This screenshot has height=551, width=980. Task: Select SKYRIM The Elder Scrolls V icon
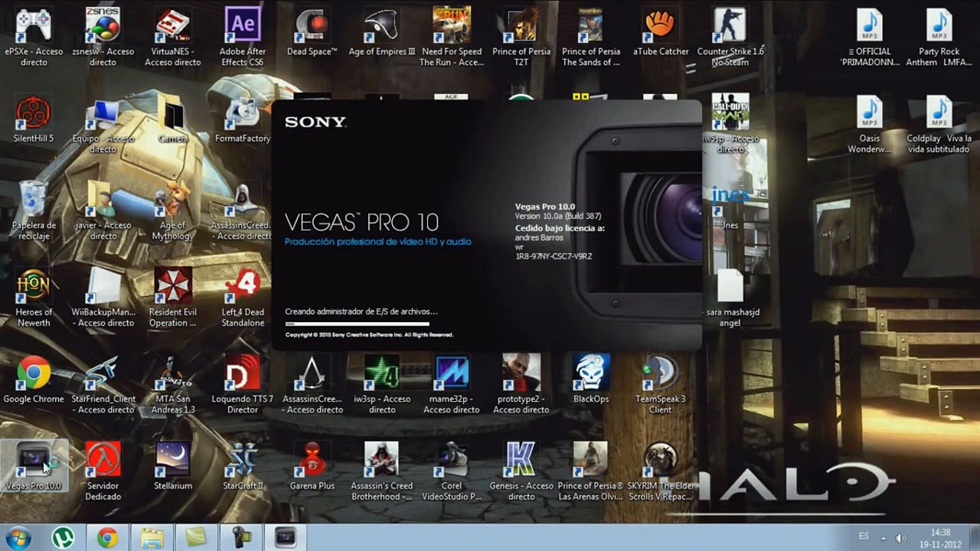661,470
